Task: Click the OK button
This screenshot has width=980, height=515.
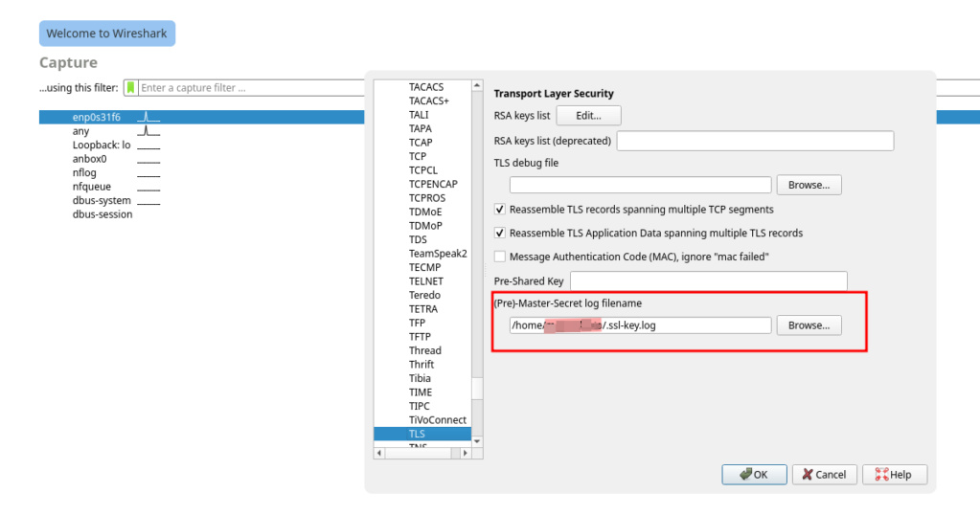Action: [754, 475]
